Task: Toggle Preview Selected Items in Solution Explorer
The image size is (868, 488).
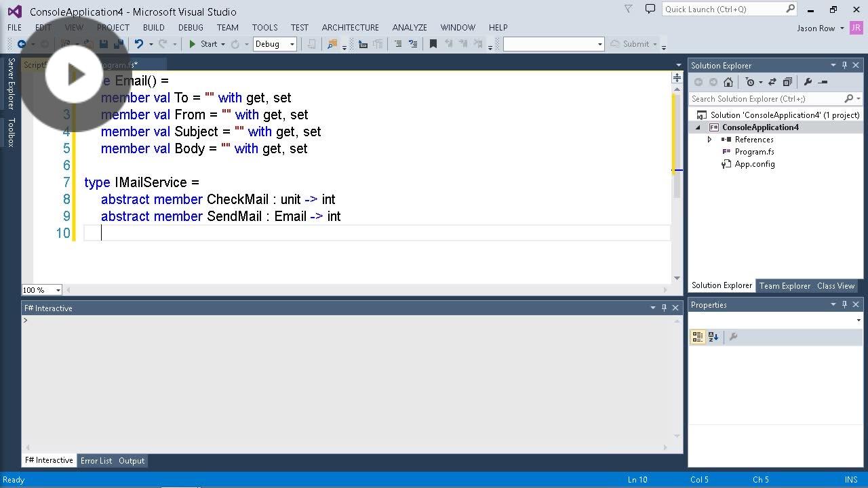Action: (787, 82)
